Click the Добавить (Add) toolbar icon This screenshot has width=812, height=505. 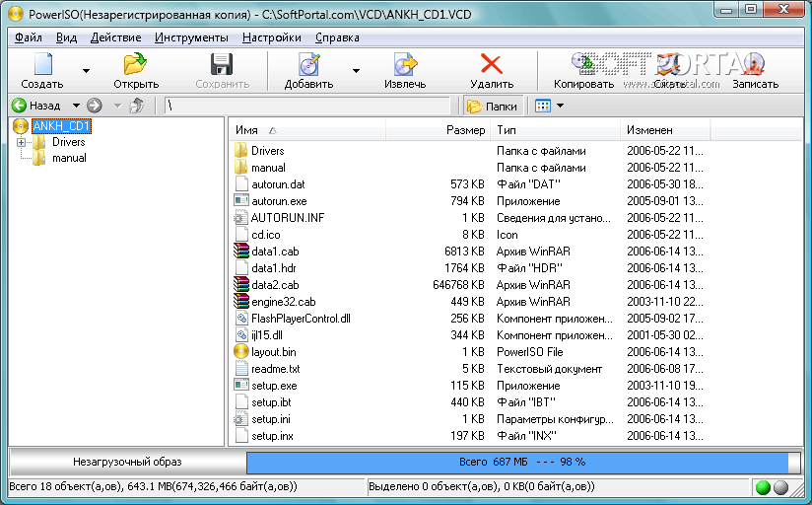[x=308, y=66]
